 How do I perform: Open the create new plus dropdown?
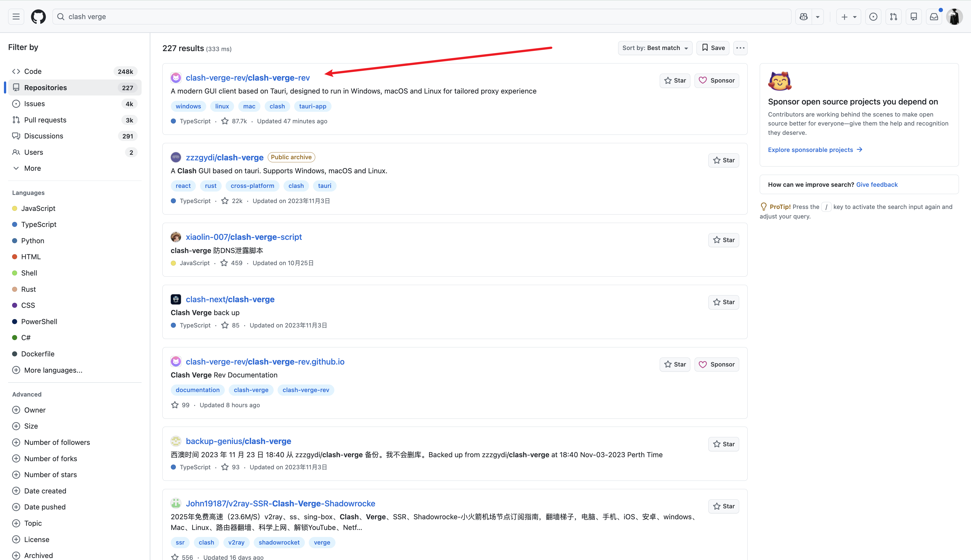coord(848,17)
